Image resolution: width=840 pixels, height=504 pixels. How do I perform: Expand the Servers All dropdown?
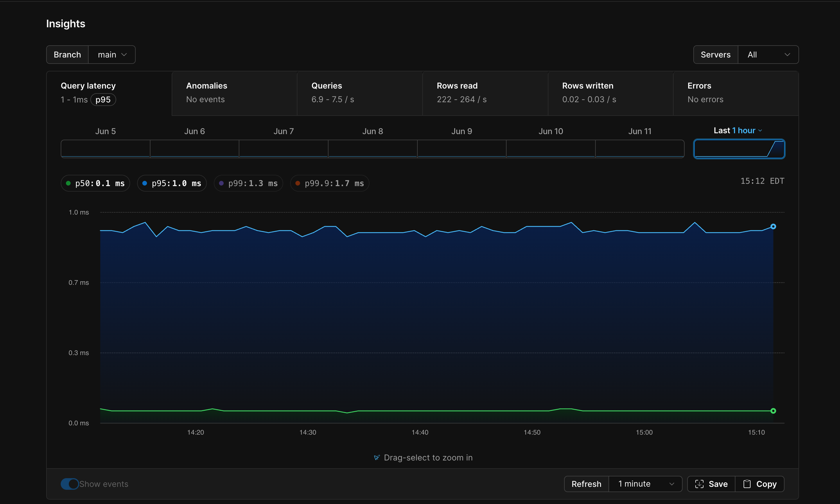(768, 55)
